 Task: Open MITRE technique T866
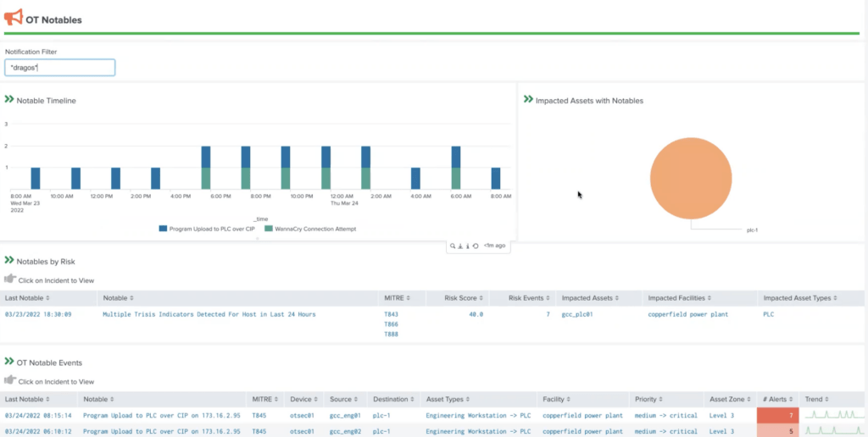(x=391, y=324)
